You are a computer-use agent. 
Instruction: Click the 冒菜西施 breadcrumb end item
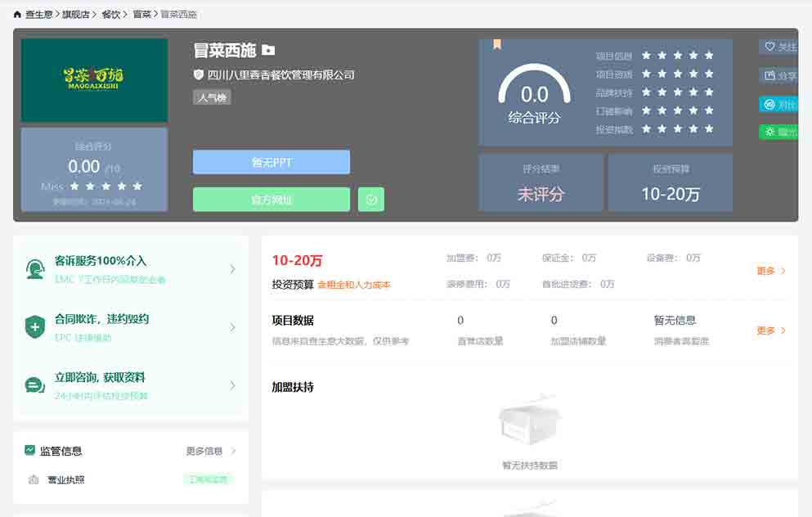(x=178, y=15)
